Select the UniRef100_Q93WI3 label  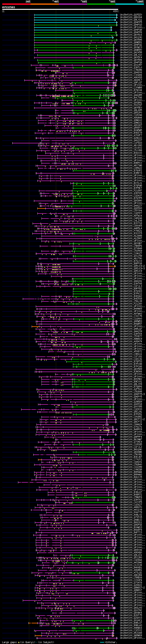(131, 48)
